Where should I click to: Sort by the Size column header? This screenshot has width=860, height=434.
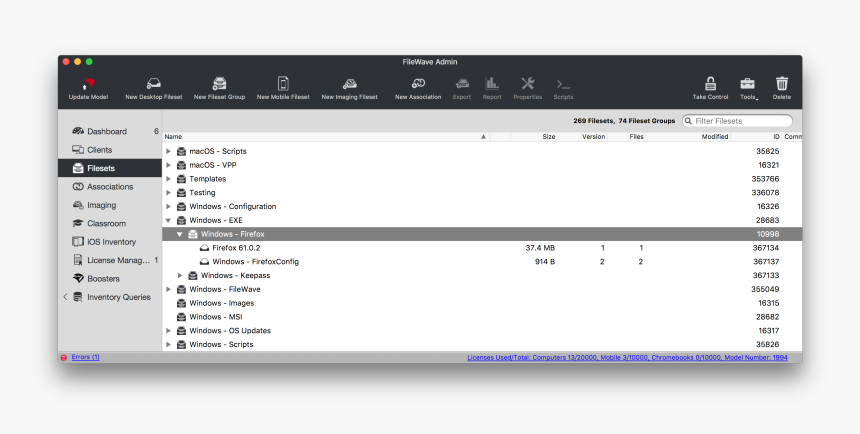(534, 137)
